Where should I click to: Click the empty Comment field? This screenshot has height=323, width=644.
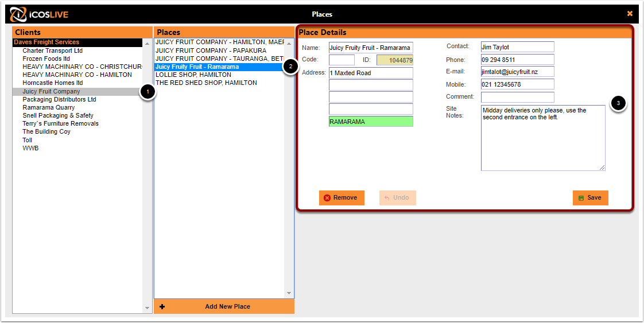(518, 98)
